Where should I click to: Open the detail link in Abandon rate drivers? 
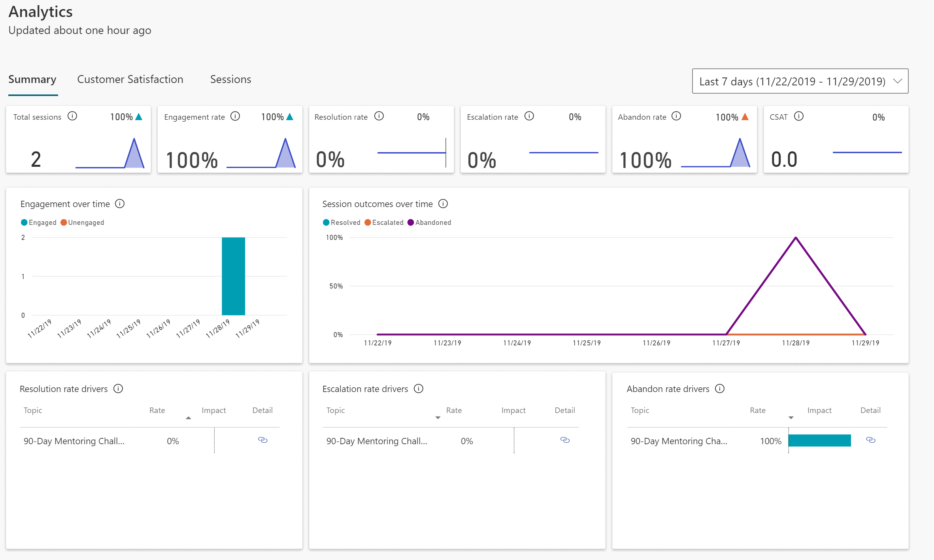pos(870,440)
